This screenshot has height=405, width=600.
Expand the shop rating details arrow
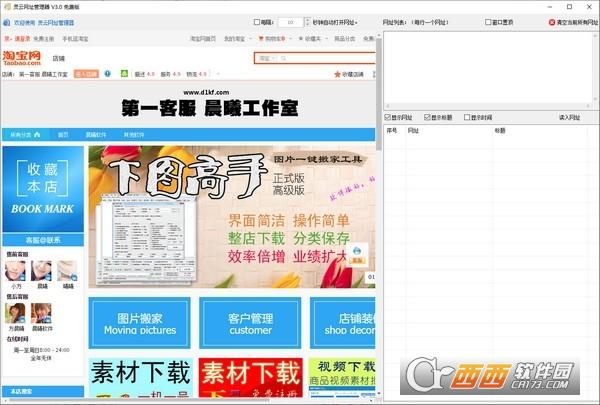(x=218, y=74)
